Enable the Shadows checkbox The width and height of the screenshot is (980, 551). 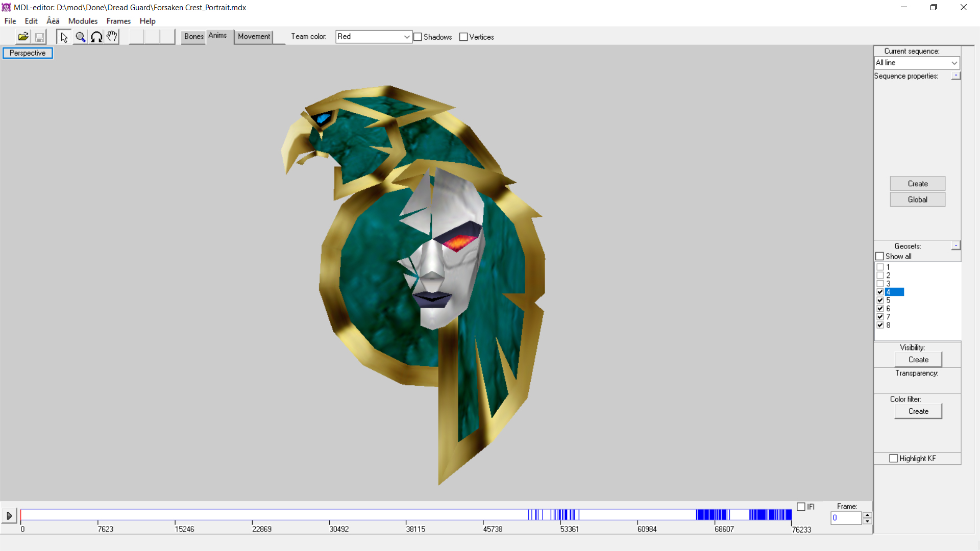pos(418,37)
